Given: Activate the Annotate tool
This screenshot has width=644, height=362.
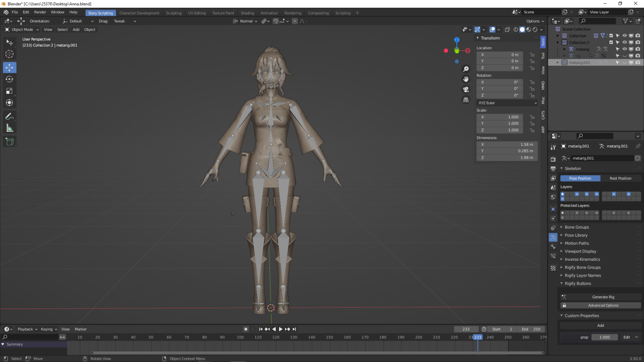Looking at the screenshot, I should (9, 116).
